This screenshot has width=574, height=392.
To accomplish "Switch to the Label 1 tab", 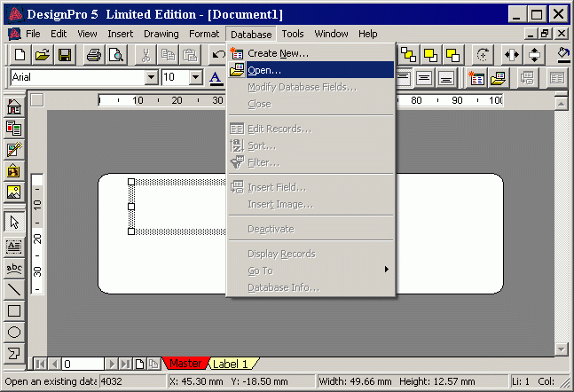I will pos(231,364).
